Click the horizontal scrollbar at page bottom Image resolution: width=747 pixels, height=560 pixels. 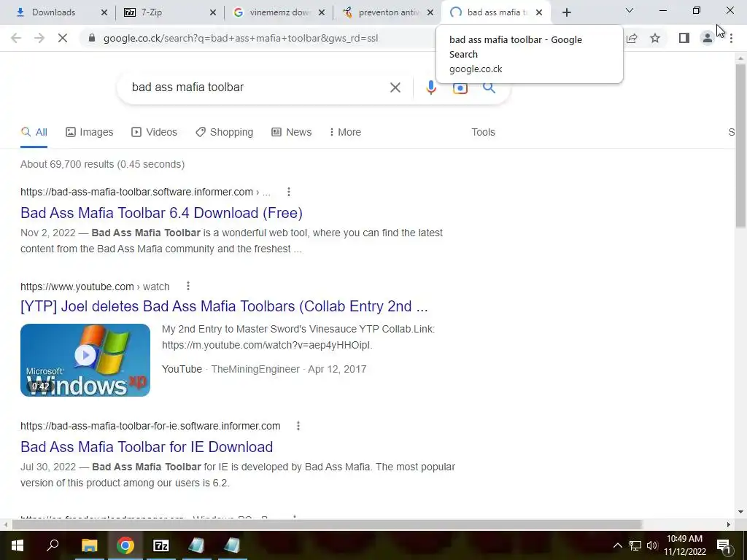(327, 525)
